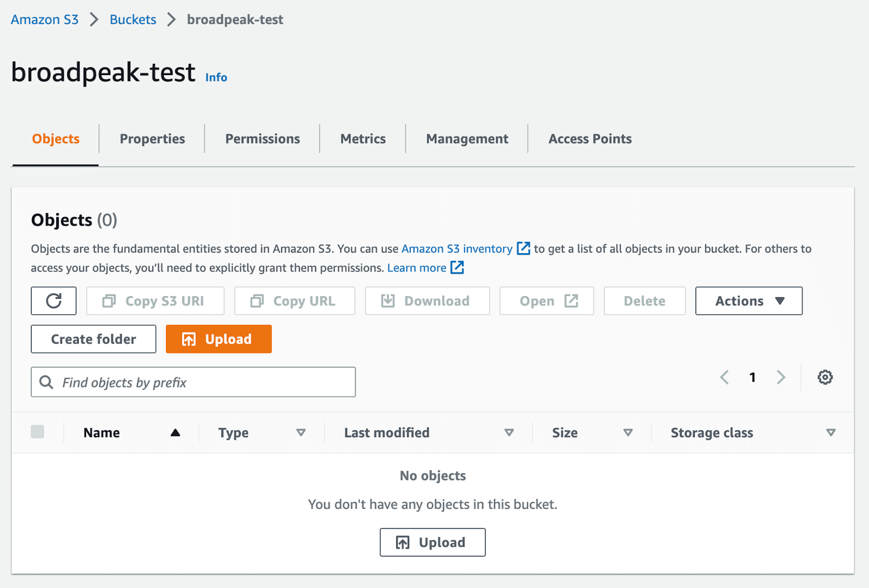This screenshot has height=588, width=869.
Task: Click the Download button
Action: 426,301
